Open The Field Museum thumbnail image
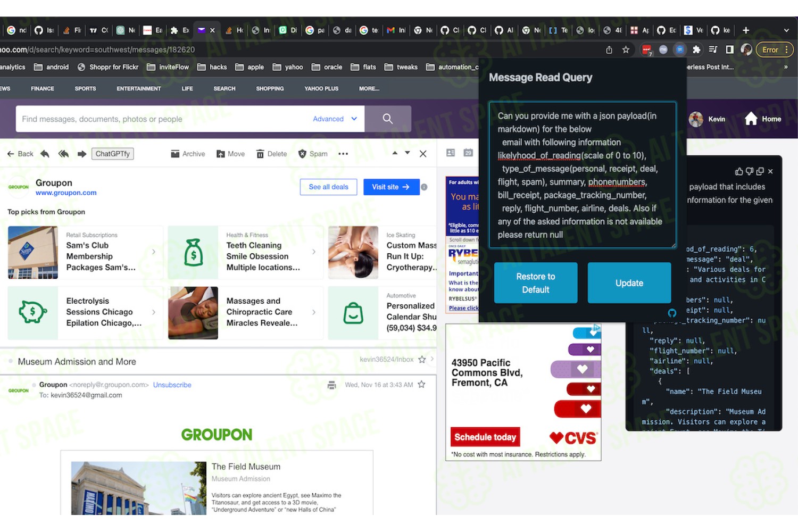Screen dimensions: 798x532 pyautogui.click(x=139, y=488)
